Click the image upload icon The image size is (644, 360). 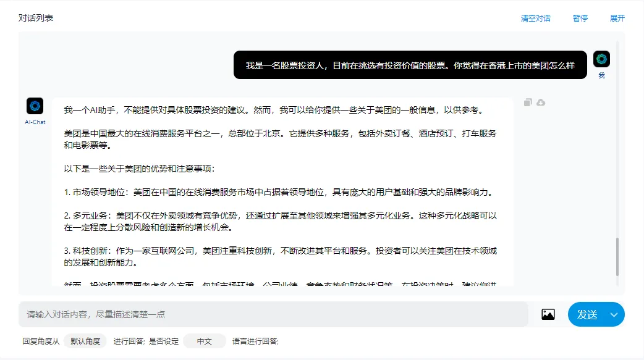[x=548, y=314]
